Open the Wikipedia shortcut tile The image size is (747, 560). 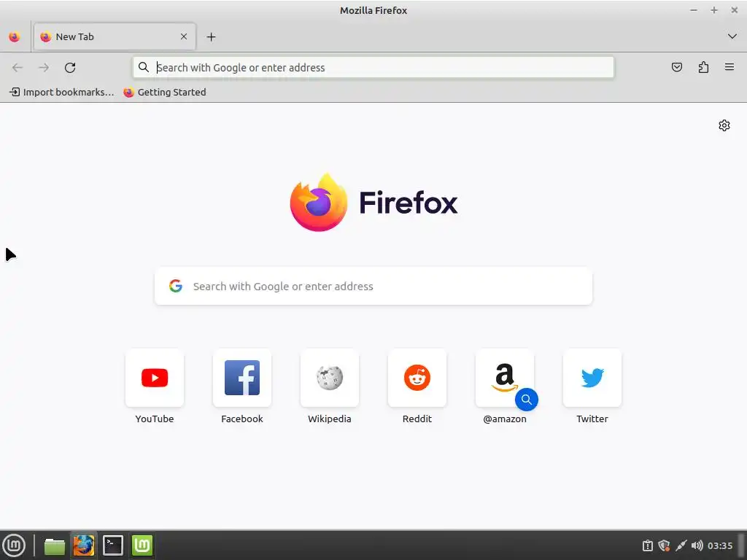pyautogui.click(x=330, y=378)
